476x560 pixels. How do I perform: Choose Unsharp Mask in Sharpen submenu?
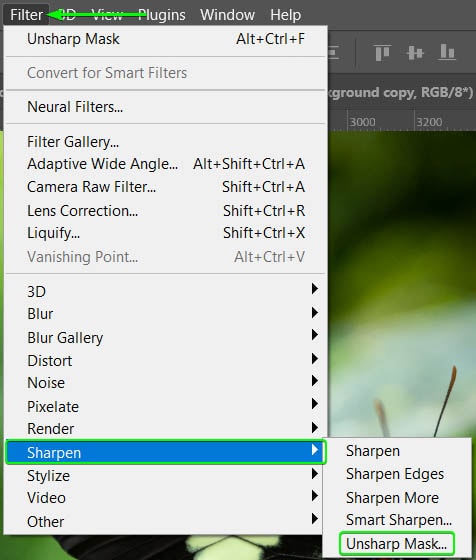tap(396, 544)
